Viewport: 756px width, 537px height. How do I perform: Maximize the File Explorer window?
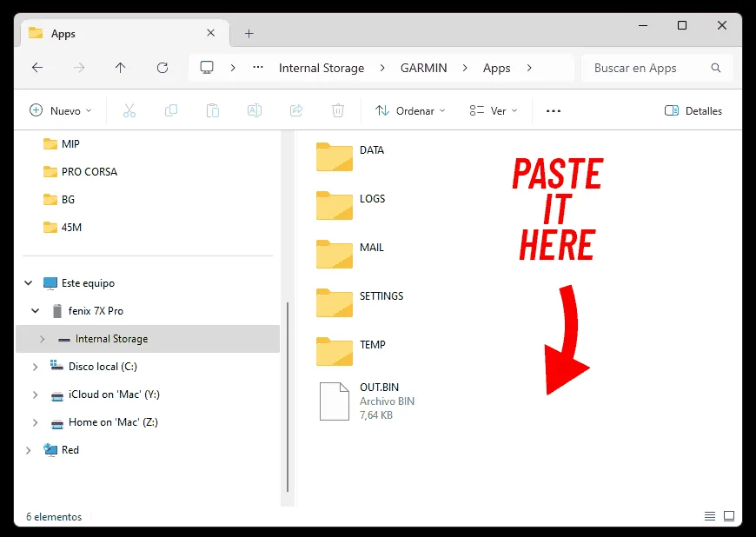click(x=682, y=25)
